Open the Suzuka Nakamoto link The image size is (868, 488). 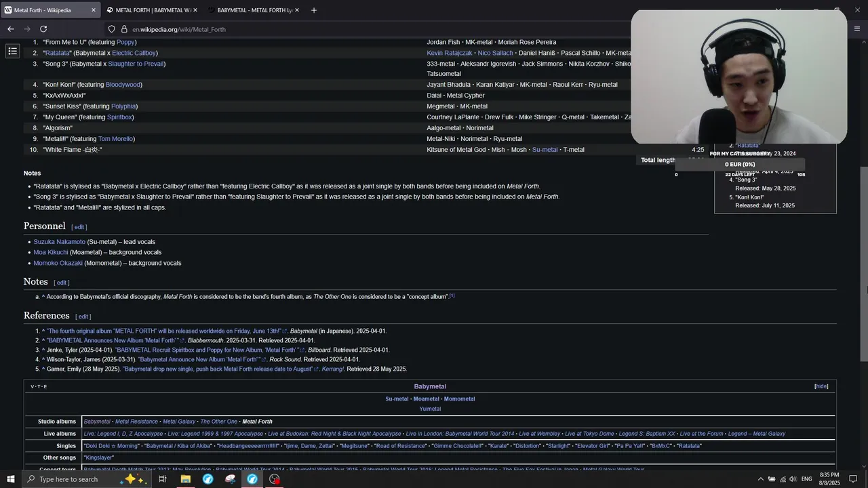(60, 242)
